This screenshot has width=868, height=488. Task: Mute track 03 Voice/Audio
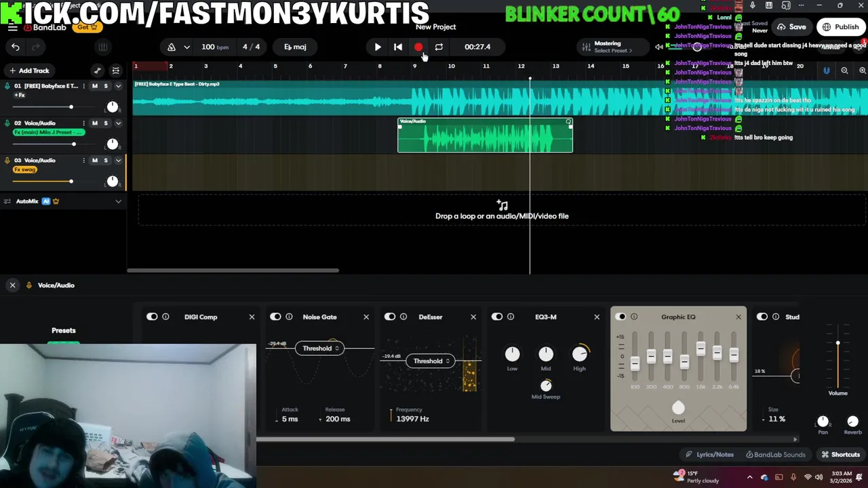(x=95, y=161)
